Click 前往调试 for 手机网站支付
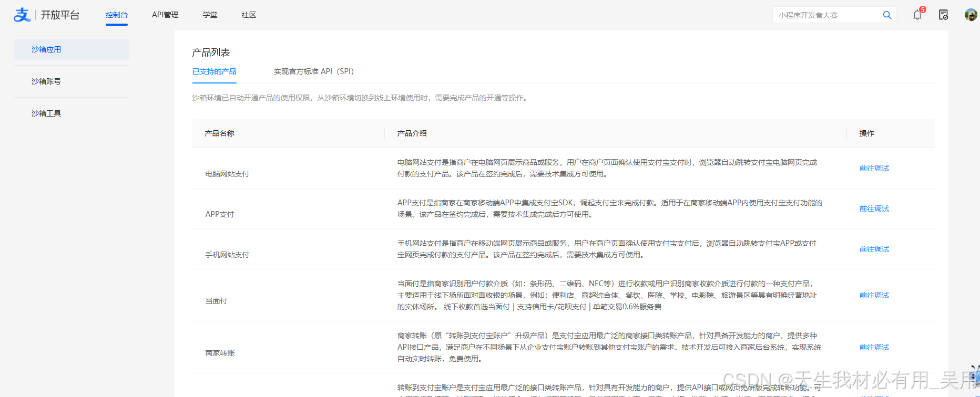Viewport: 980px width, 397px height. click(x=874, y=249)
